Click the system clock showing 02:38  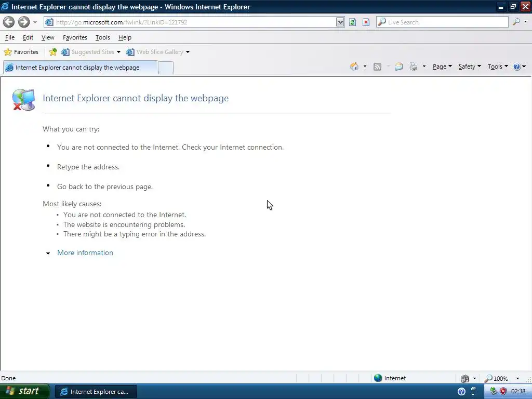point(518,391)
